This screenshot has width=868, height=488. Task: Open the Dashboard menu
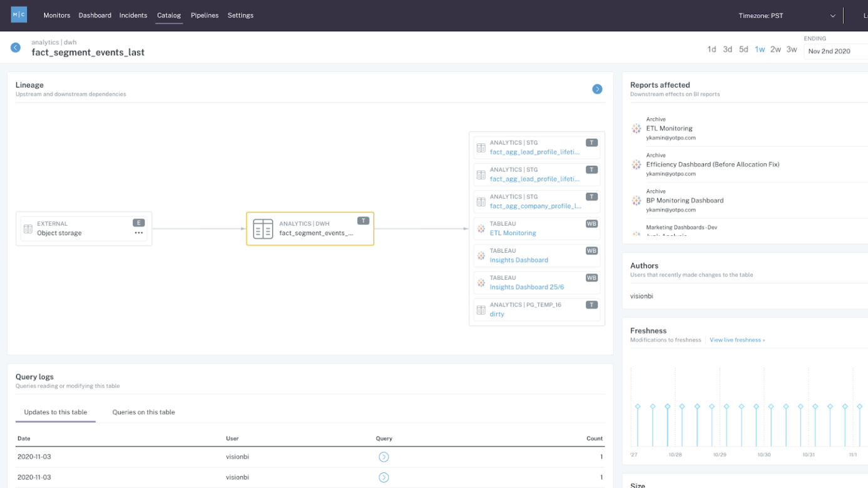tap(94, 15)
